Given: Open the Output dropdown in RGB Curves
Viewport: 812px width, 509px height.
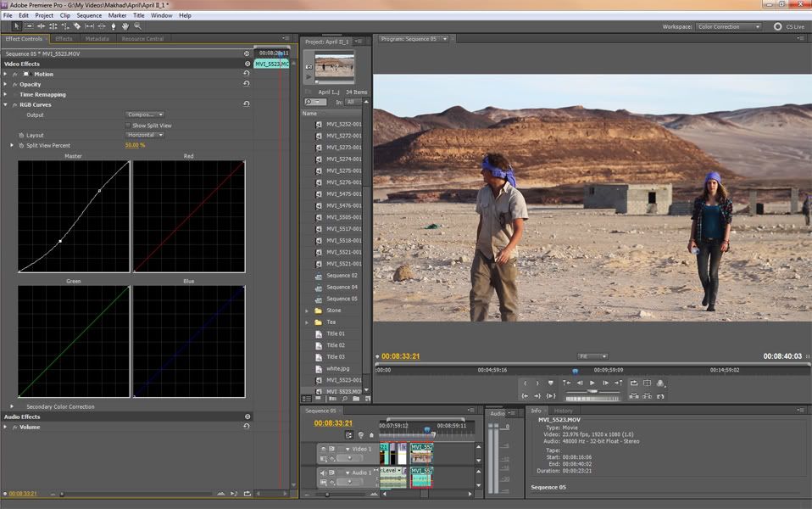Looking at the screenshot, I should point(144,115).
